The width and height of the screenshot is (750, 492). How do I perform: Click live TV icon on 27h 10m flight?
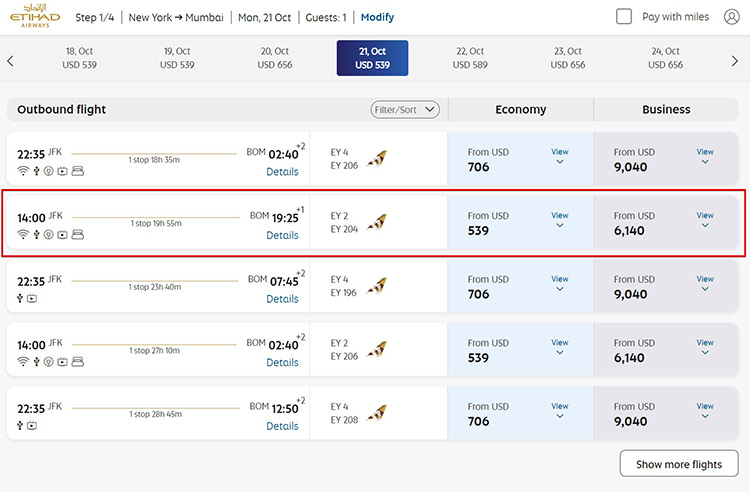(62, 362)
